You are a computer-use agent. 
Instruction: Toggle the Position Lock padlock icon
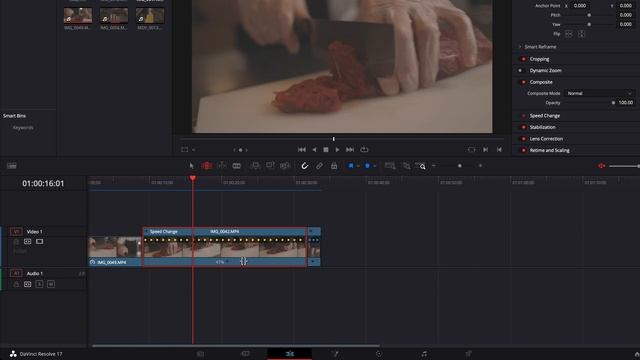click(x=334, y=166)
